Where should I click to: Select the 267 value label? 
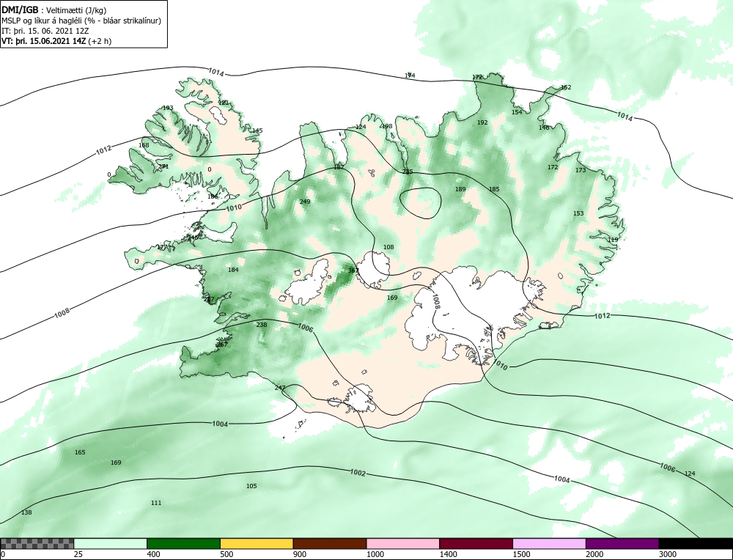(x=222, y=345)
